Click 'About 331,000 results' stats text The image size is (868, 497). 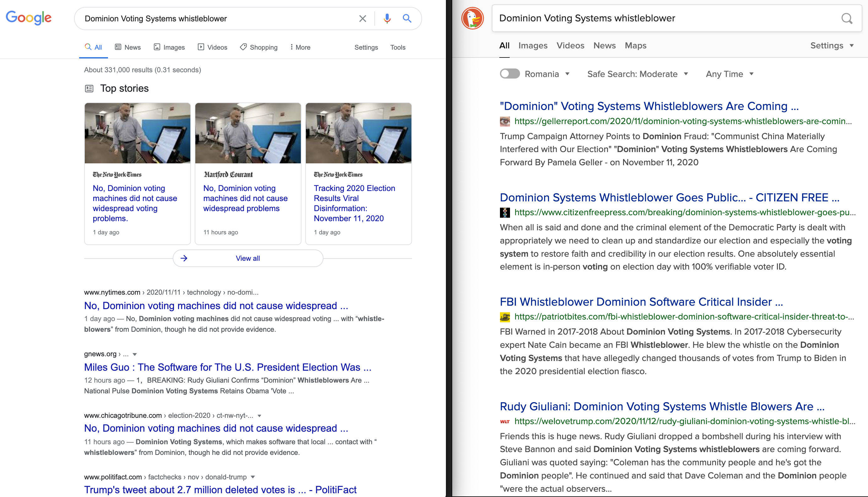point(143,70)
